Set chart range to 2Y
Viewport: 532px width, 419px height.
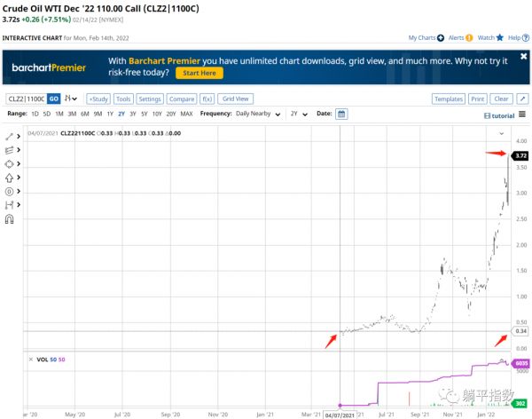coord(121,114)
